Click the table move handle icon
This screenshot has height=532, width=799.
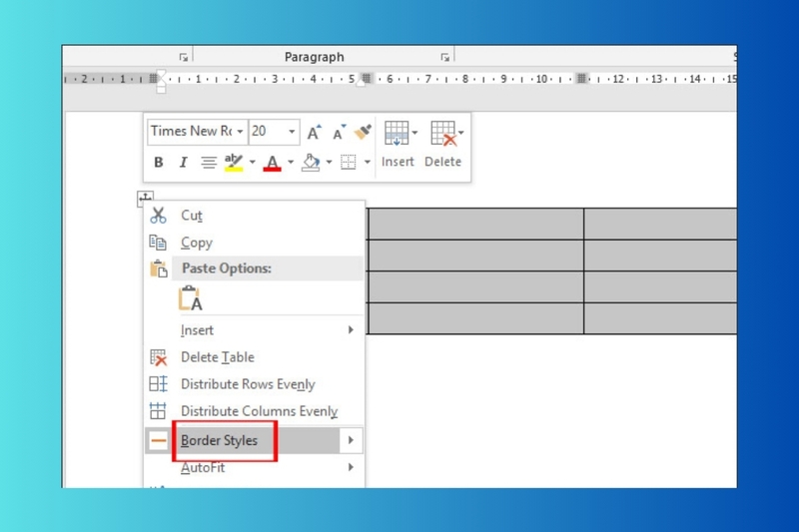(145, 198)
